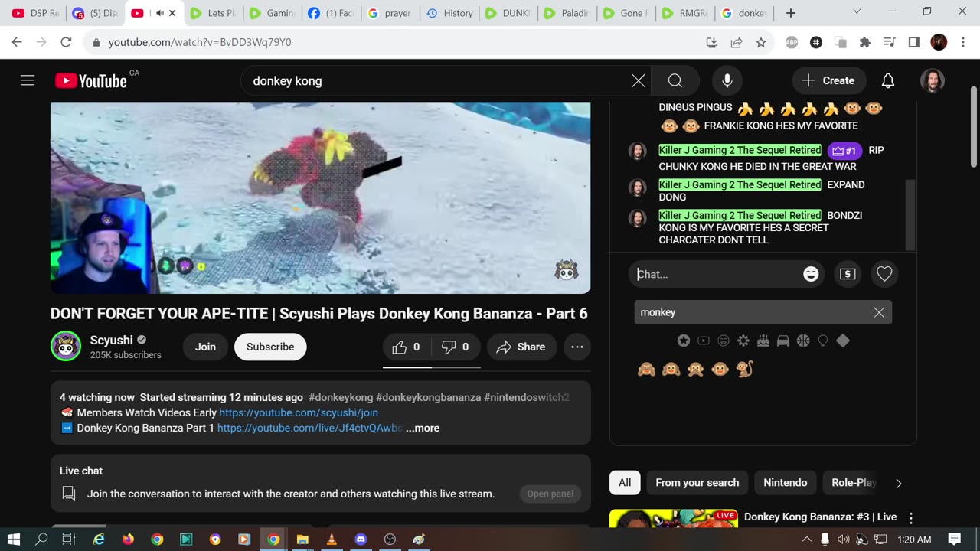
Task: Open the account avatar menu
Action: tap(932, 80)
